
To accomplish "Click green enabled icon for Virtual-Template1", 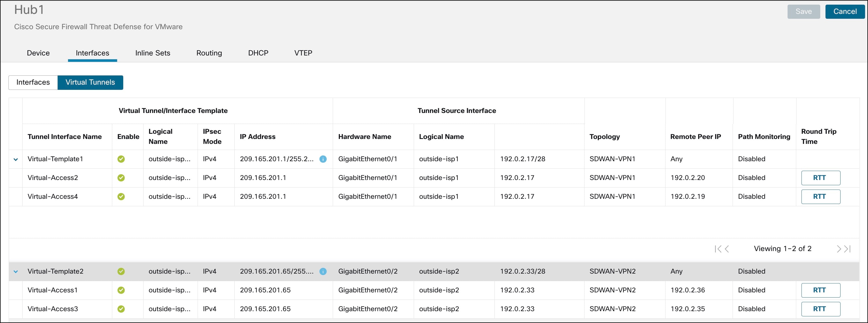I will tap(121, 159).
